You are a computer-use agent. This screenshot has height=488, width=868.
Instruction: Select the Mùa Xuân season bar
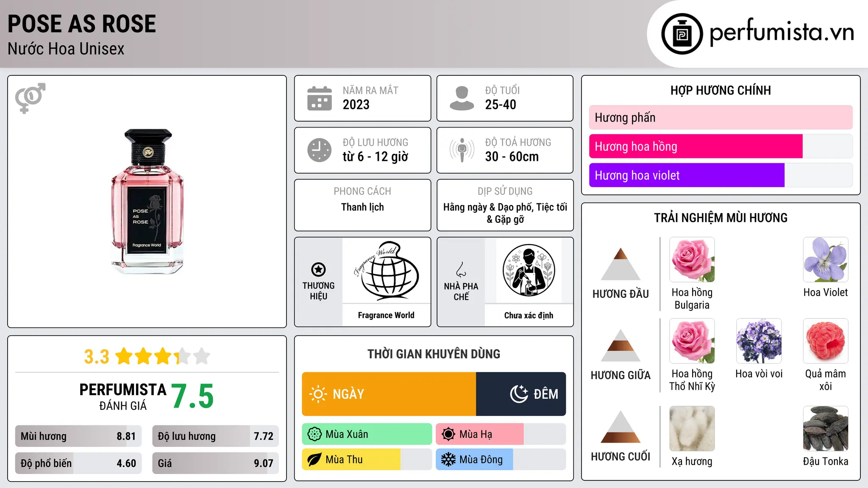coord(367,434)
